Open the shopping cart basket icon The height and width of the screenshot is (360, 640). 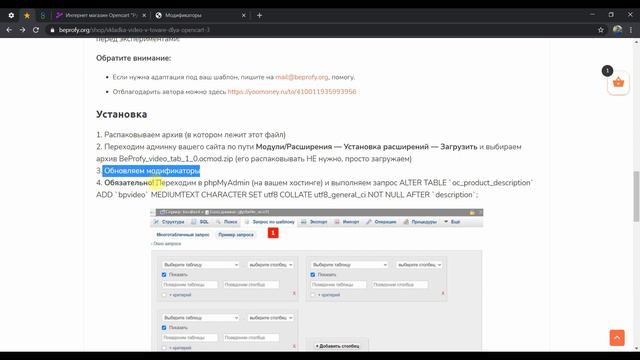618,83
